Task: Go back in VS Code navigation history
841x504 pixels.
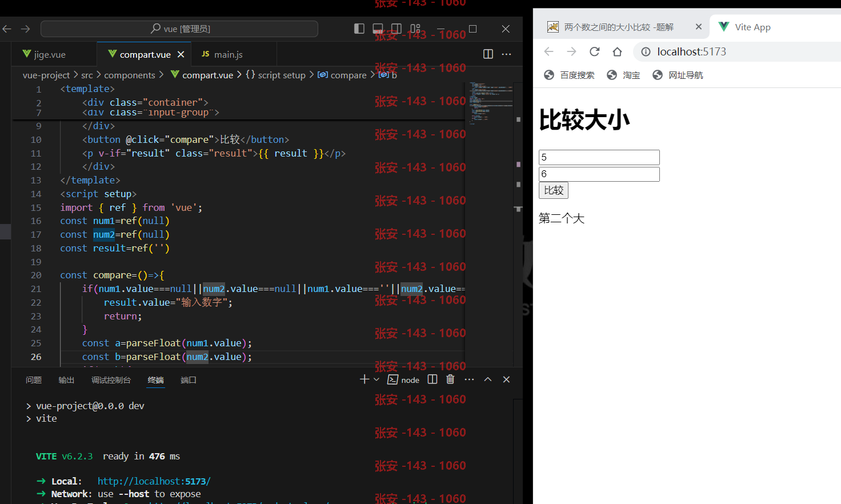Action: coord(7,29)
